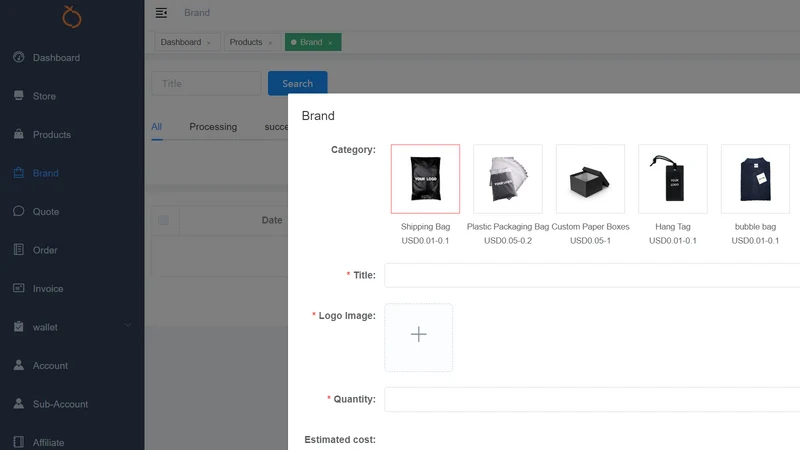800x450 pixels.
Task: Click the blue Search button
Action: point(297,83)
